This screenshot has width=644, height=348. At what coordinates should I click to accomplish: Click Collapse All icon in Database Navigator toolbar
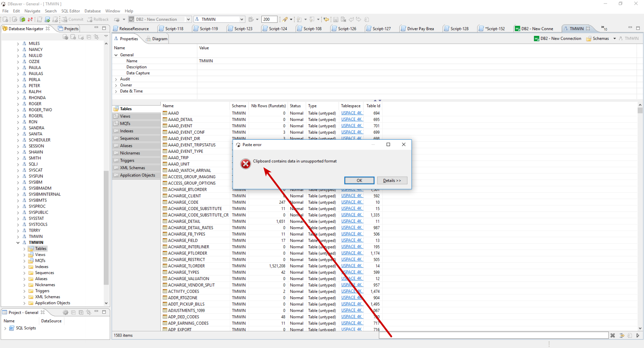click(x=89, y=37)
